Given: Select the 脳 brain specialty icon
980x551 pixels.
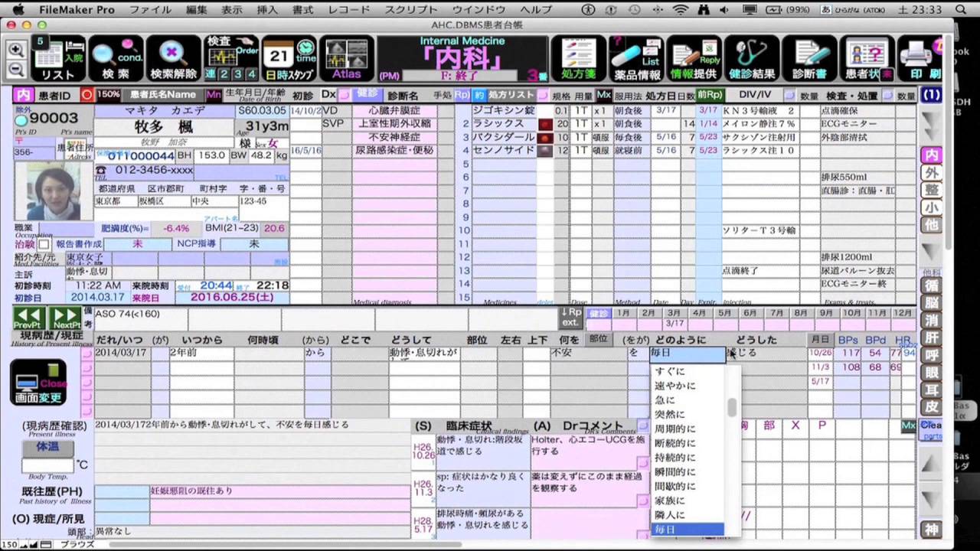Looking at the screenshot, I should 931,303.
